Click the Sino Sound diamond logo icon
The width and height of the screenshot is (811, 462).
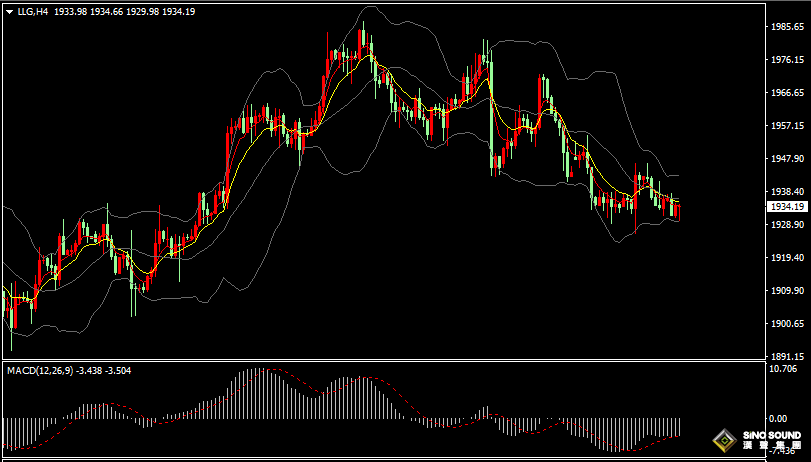722,440
